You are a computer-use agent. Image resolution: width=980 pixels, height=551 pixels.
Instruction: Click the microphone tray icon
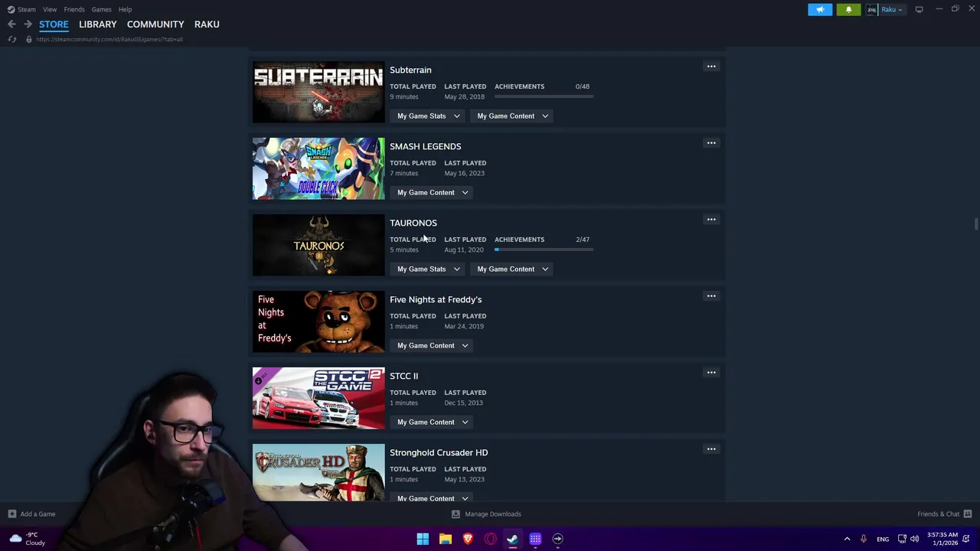pyautogui.click(x=864, y=539)
